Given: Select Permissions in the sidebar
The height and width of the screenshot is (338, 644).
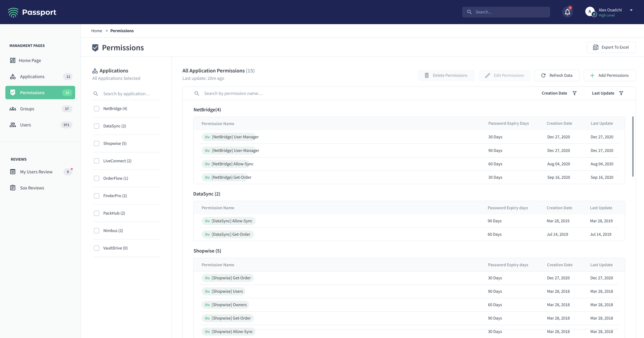Looking at the screenshot, I should pyautogui.click(x=40, y=93).
